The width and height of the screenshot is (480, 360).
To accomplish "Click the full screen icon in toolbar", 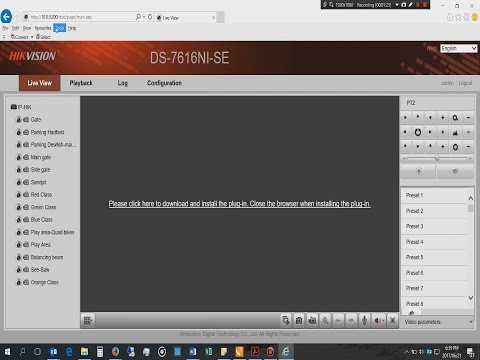I will pos(393,321).
